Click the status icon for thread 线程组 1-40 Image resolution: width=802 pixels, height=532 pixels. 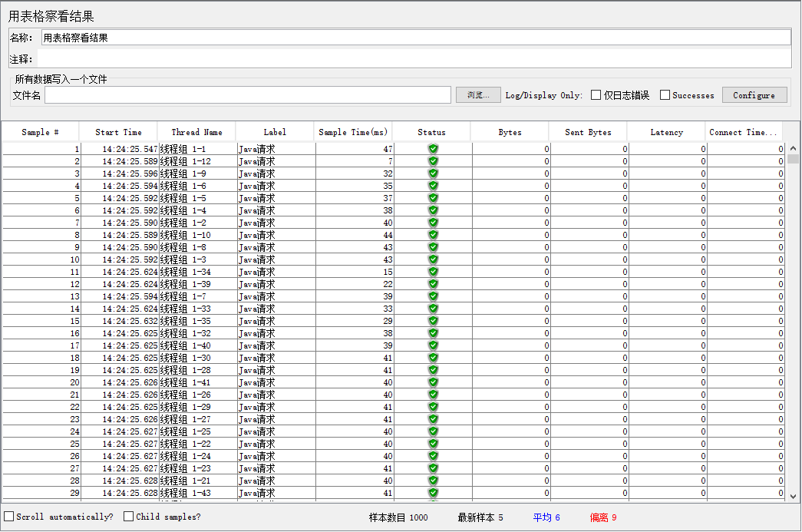pos(433,345)
